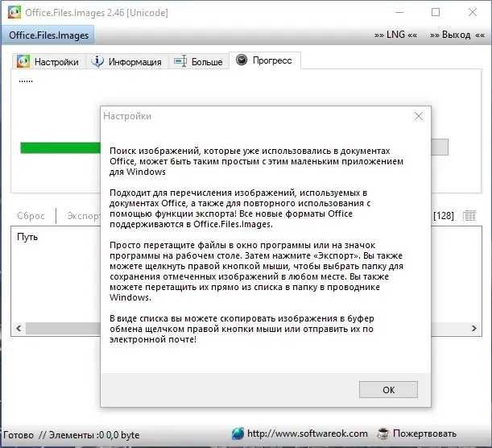Click the Выход exit menu item
The image size is (492, 448).
click(x=457, y=35)
